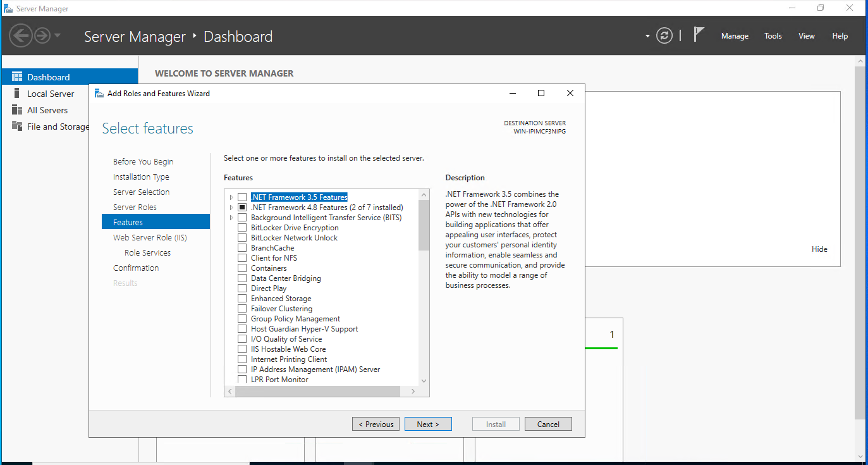Click the Server Manager title bar icon

point(8,9)
